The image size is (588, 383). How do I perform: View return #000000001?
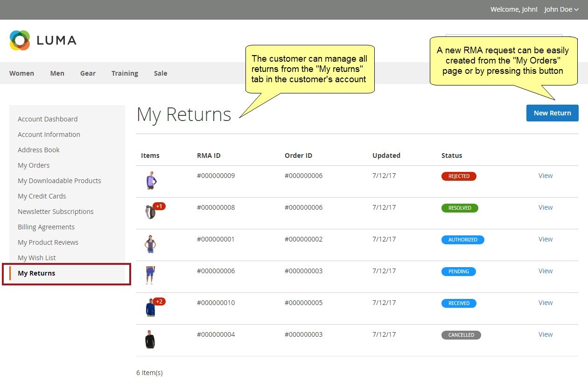click(546, 239)
